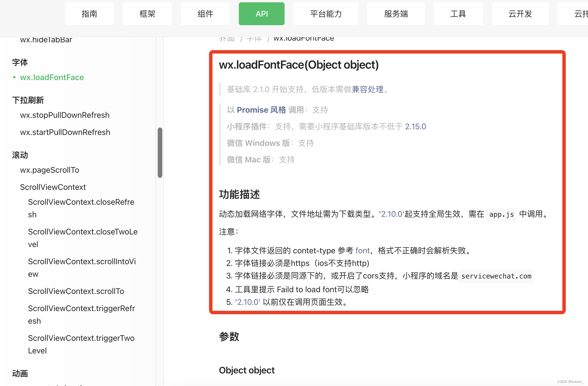
Task: Navigate to 字体 via the breadcrumb
Action: coord(254,38)
